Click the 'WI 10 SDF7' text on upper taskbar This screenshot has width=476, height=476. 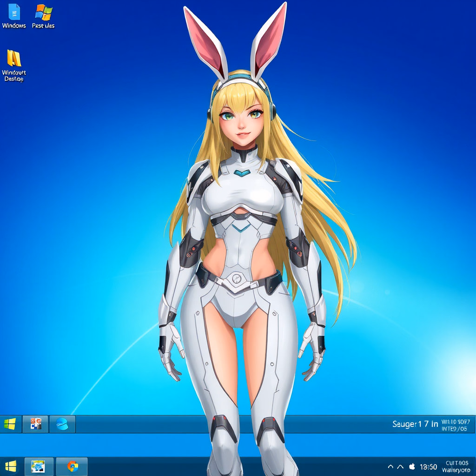[x=456, y=422]
